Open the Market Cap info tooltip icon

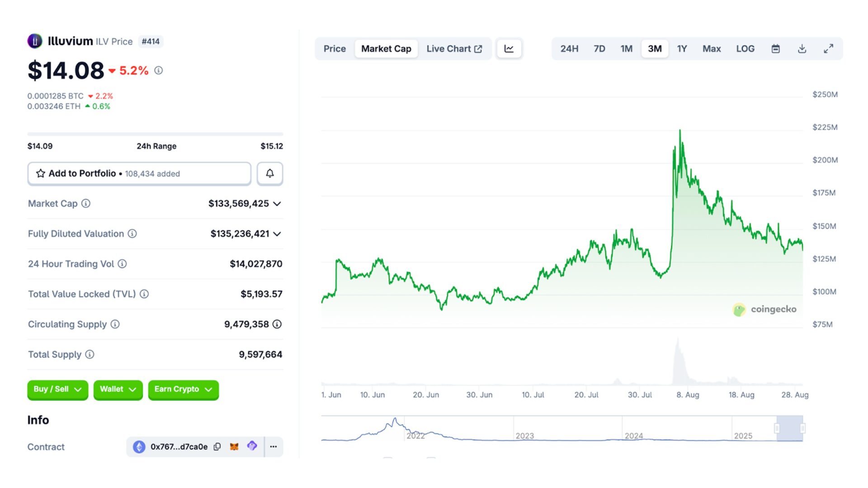86,203
